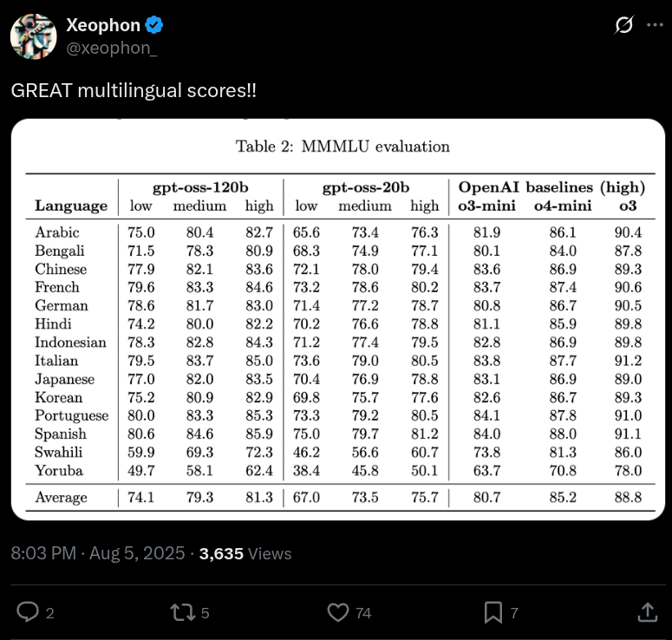The image size is (672, 640).
Task: Click the Xeophon display name
Action: [103, 26]
